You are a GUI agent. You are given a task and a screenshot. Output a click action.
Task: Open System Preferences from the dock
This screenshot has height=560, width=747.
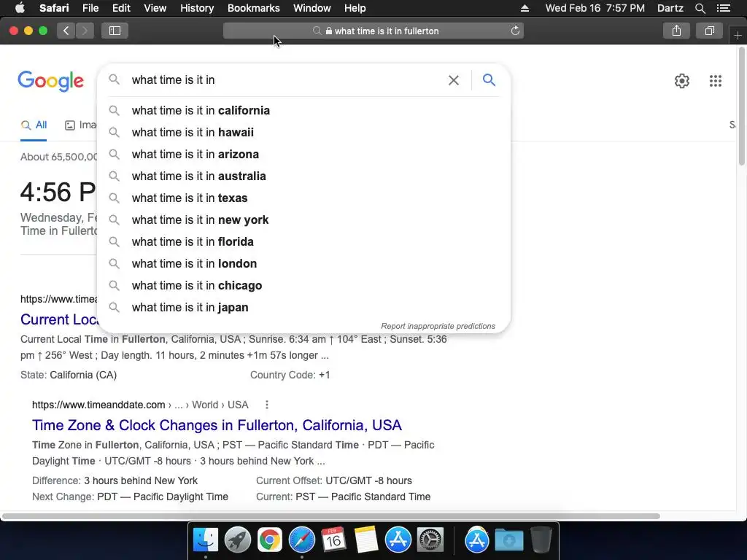[x=430, y=540]
